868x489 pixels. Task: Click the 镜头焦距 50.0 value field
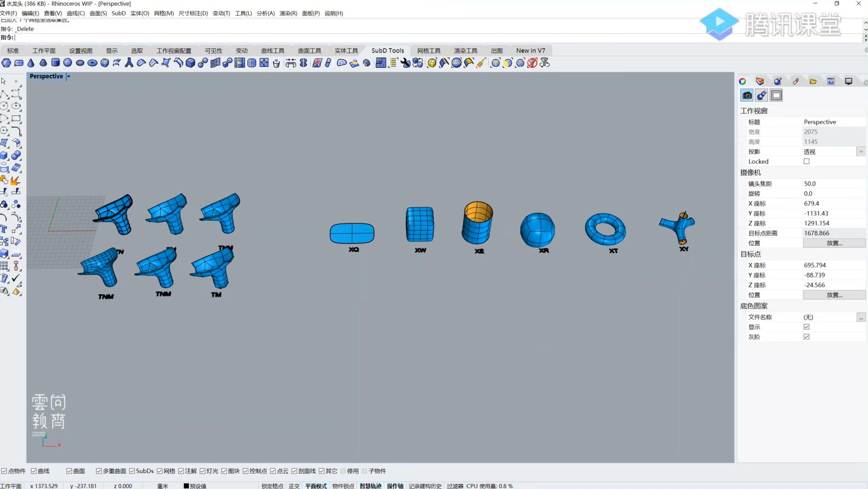pyautogui.click(x=834, y=184)
